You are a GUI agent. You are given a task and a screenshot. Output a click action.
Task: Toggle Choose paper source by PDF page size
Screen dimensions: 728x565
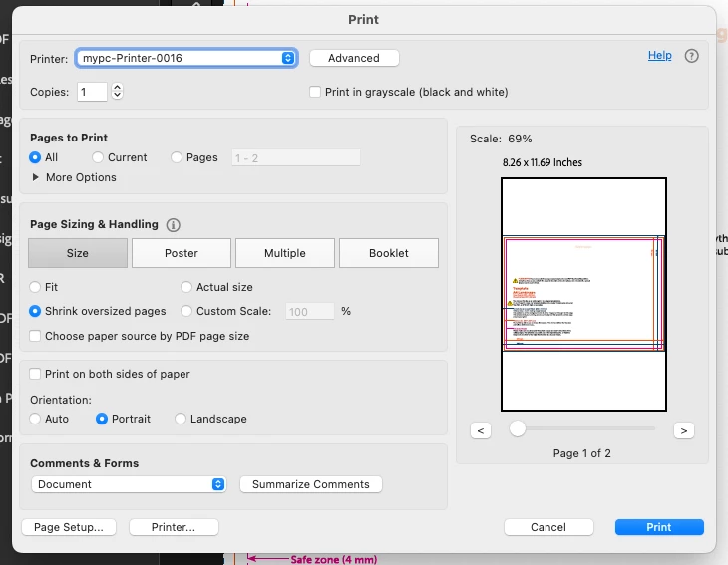pyautogui.click(x=35, y=336)
